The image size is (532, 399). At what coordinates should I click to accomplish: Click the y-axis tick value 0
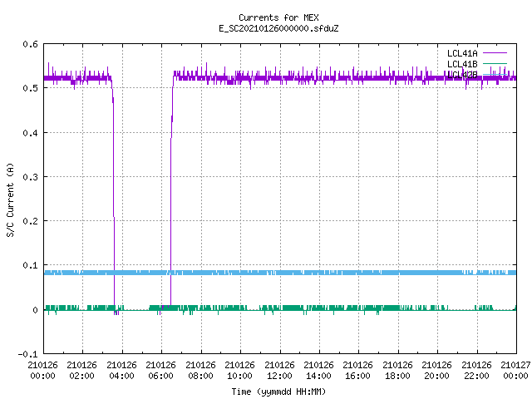(35, 310)
